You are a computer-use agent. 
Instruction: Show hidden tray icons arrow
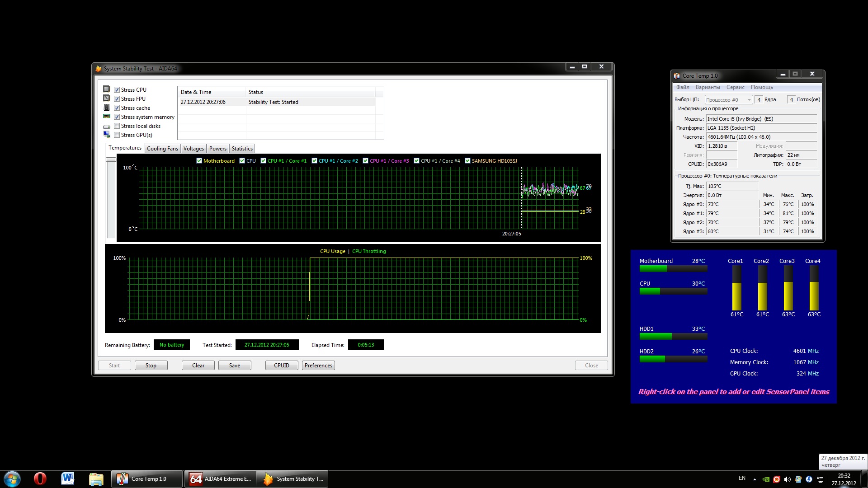(755, 479)
